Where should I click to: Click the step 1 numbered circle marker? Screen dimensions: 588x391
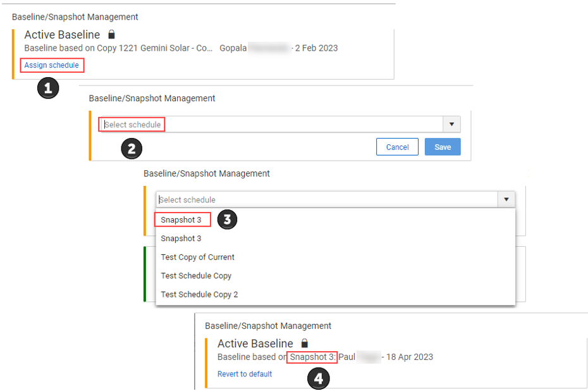[48, 88]
